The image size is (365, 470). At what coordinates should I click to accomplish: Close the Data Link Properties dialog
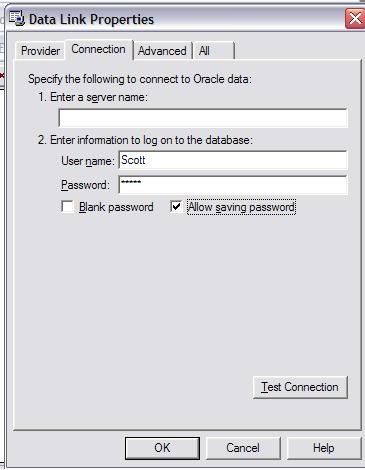point(355,19)
